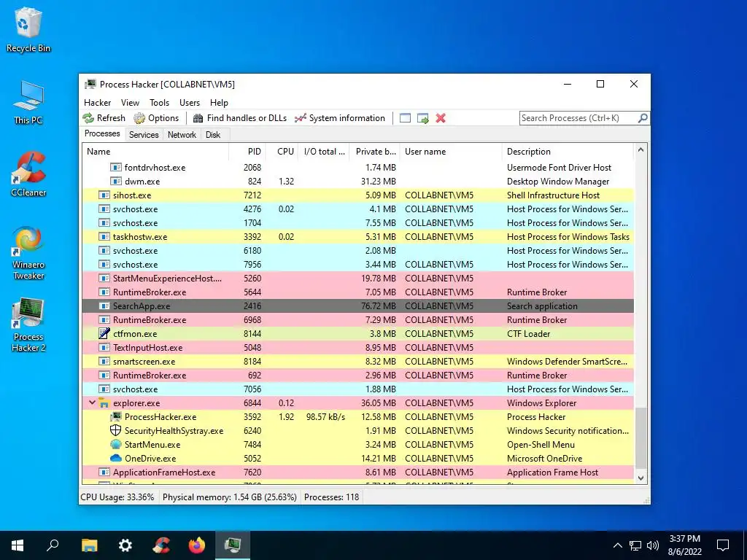The height and width of the screenshot is (560, 747).
Task: Click CPU Usage status bar entry
Action: coord(117,497)
